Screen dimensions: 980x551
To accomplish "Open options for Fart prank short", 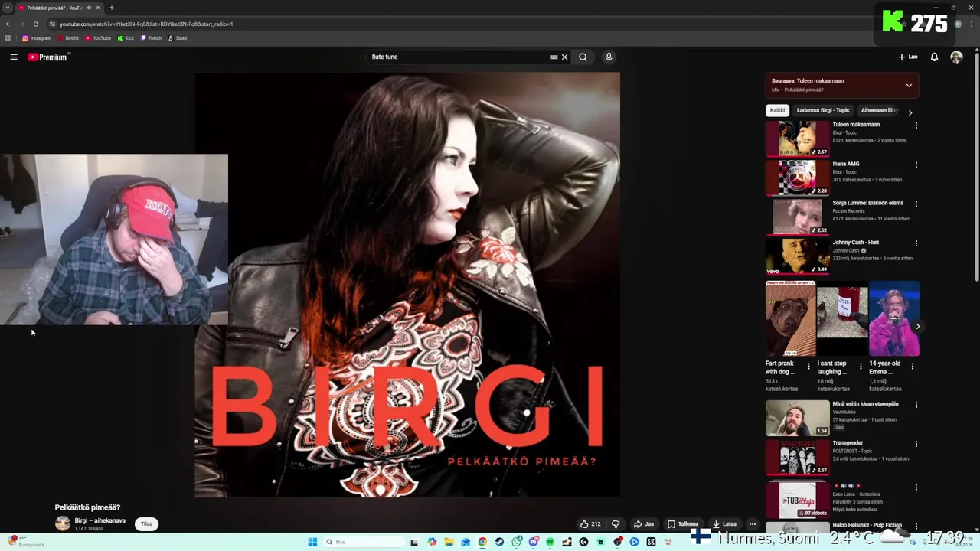I will pyautogui.click(x=808, y=367).
